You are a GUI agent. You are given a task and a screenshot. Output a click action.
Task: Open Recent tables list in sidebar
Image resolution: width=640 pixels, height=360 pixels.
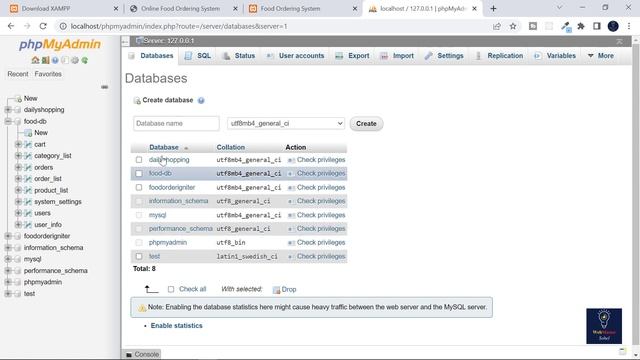(x=18, y=74)
